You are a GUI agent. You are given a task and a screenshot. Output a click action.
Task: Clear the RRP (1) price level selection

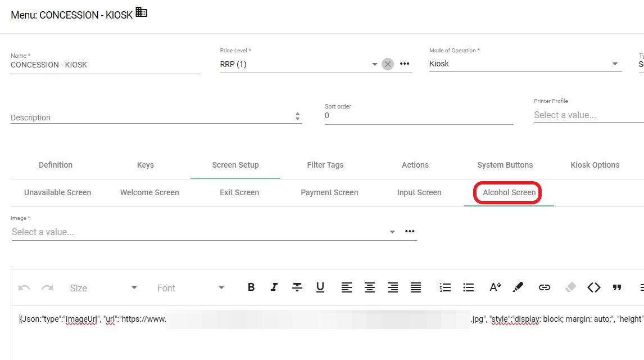[x=388, y=64]
